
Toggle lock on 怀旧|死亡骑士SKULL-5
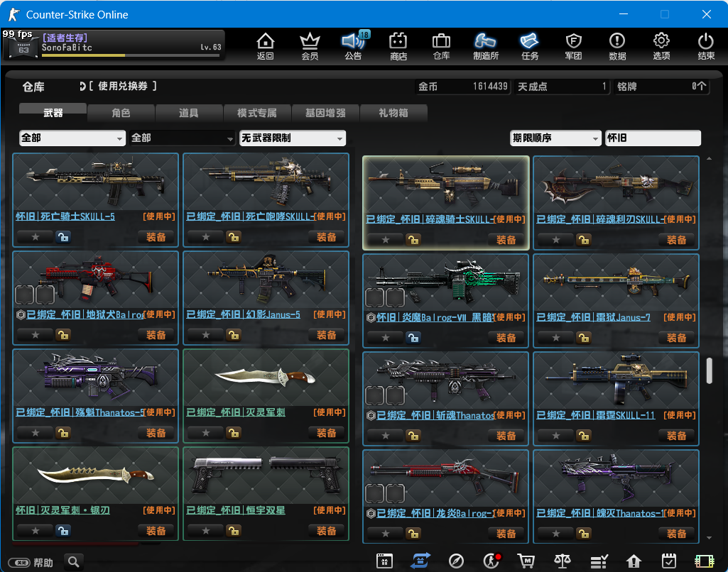pyautogui.click(x=63, y=237)
